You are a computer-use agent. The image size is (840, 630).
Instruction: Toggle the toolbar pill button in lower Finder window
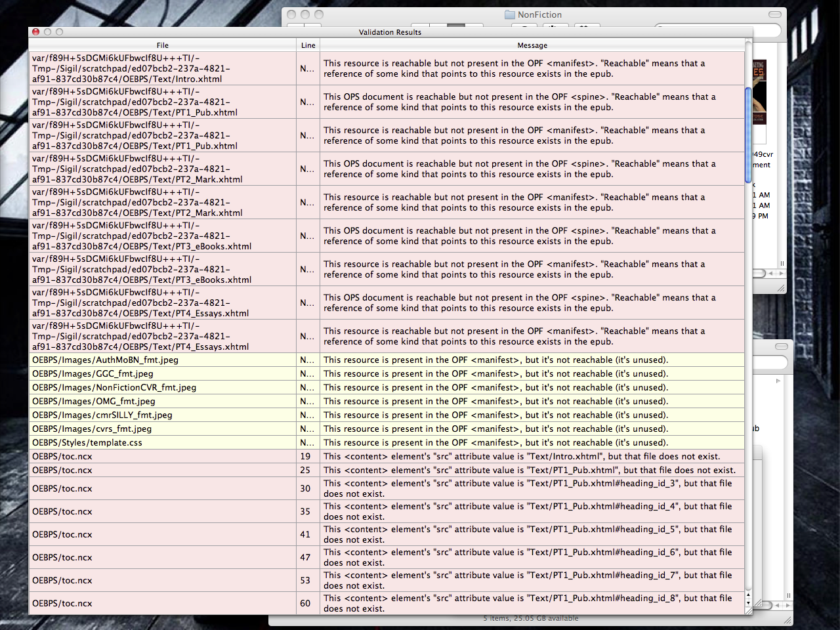tap(781, 346)
